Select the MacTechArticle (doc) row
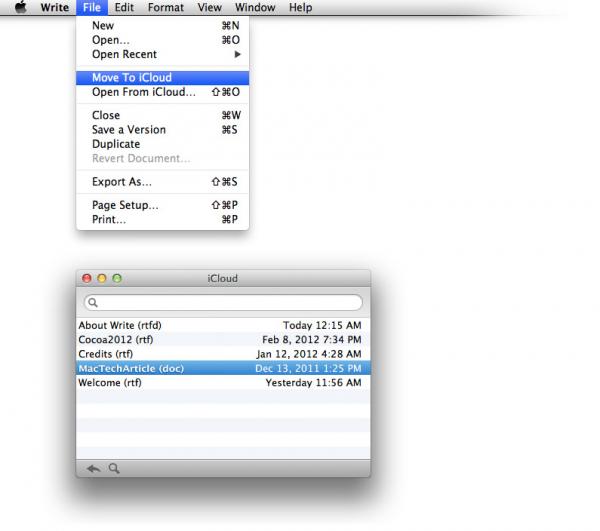Viewport: 600px width, 531px height. [x=223, y=368]
